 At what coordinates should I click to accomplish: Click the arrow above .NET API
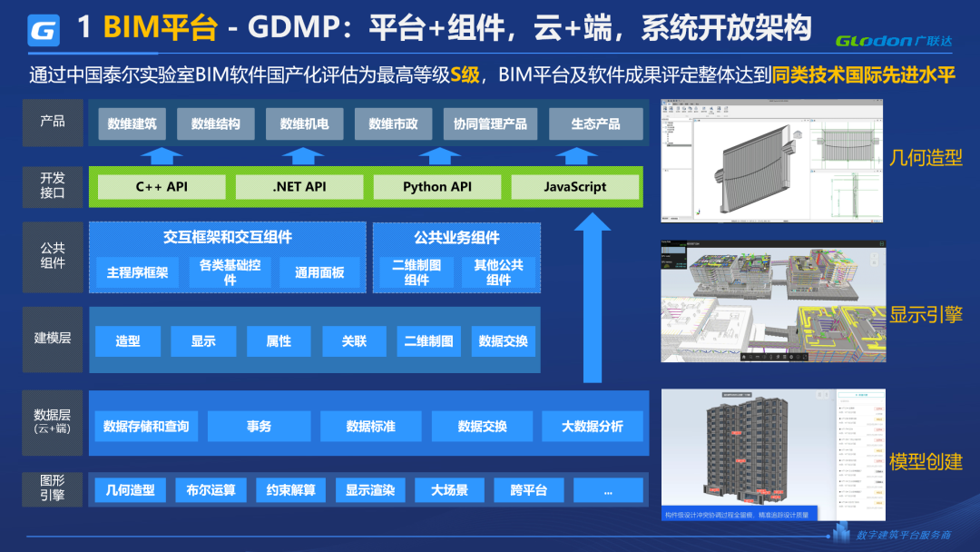pos(302,156)
